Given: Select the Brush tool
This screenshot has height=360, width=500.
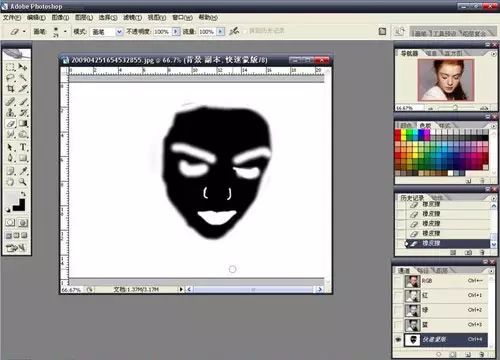Looking at the screenshot, I should 23,102.
